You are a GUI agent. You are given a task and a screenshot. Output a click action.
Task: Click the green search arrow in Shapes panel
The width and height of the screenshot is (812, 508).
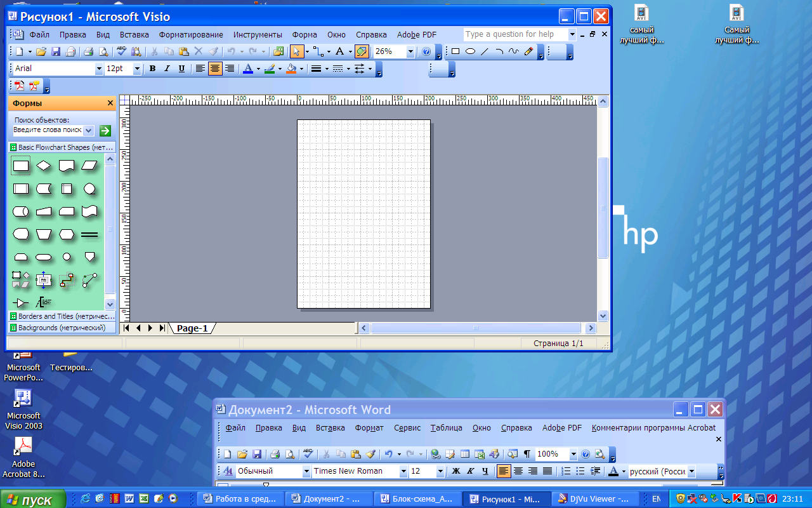click(x=105, y=130)
